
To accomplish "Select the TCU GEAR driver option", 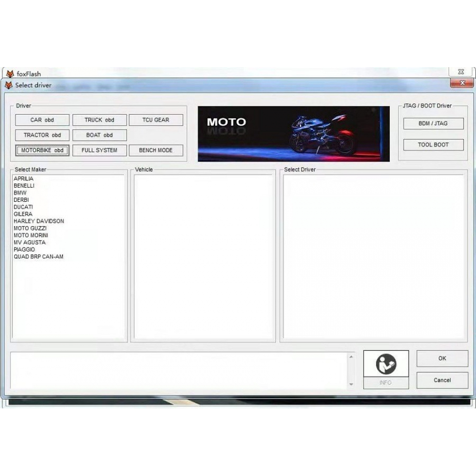I will pos(156,120).
